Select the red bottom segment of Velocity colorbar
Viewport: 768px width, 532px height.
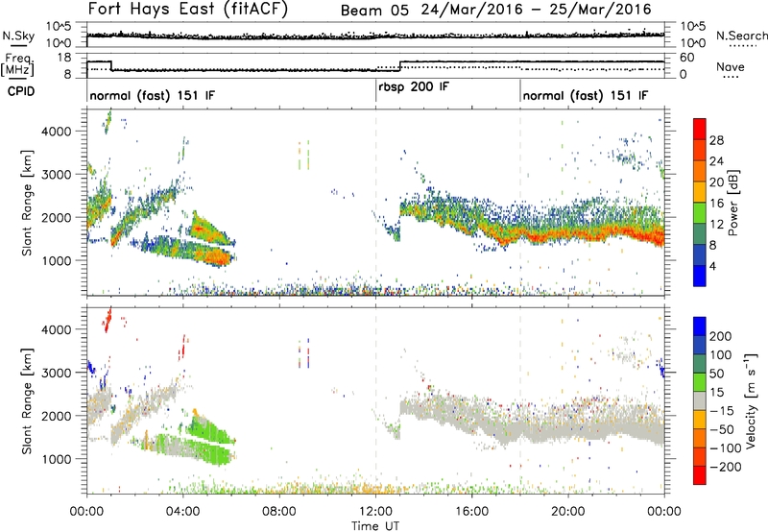pyautogui.click(x=700, y=475)
